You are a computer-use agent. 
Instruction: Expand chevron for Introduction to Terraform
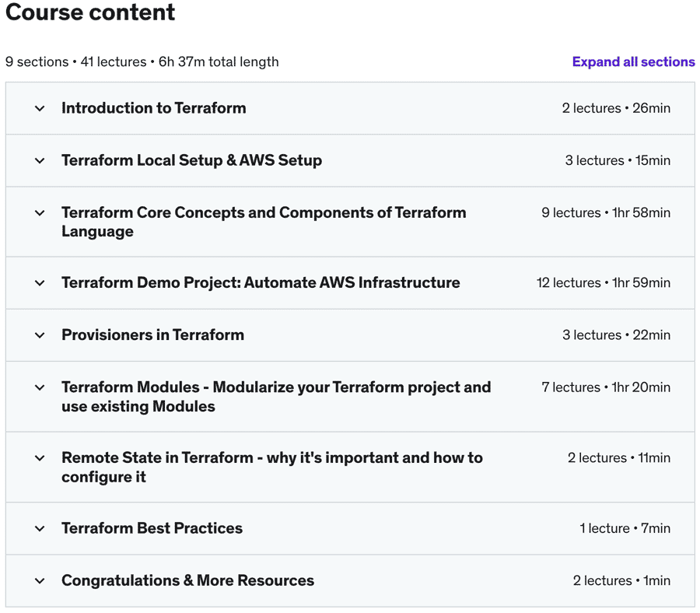point(40,108)
